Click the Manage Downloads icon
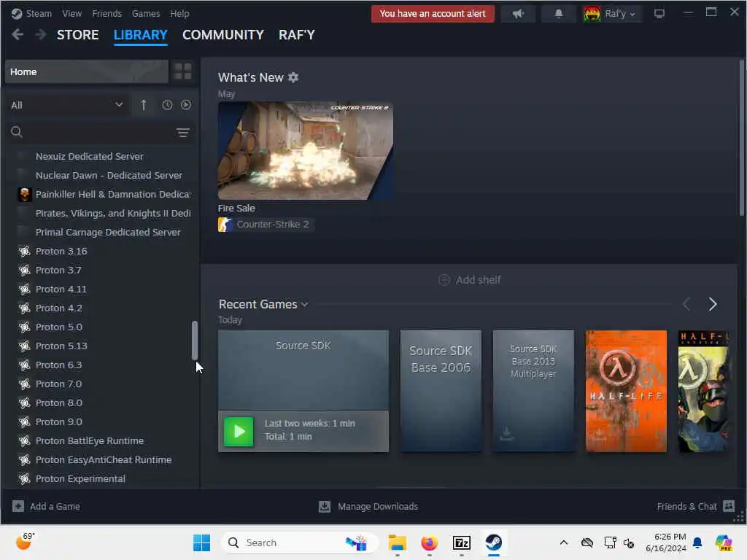Image resolution: width=747 pixels, height=560 pixels. (x=325, y=506)
